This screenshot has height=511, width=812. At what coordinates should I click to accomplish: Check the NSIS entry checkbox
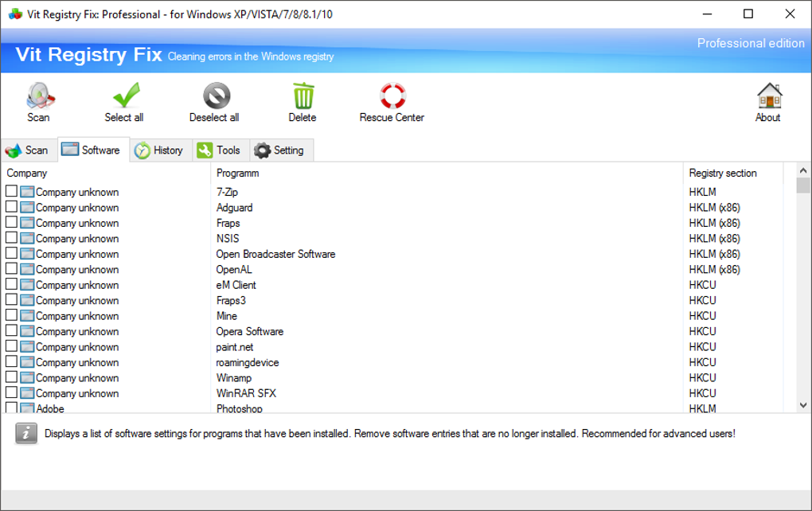pos(11,238)
